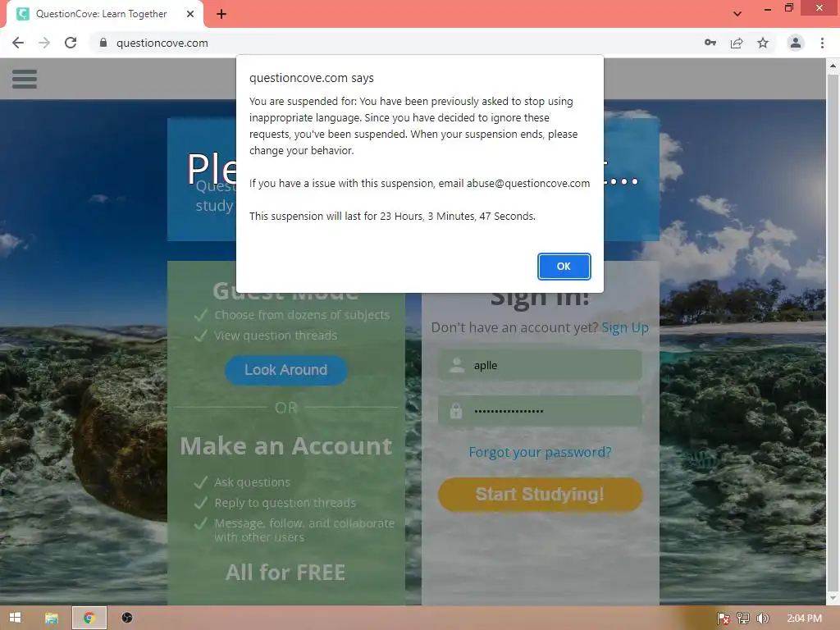Click the page scrollbar down arrow
840x630 pixels.
pos(833,598)
